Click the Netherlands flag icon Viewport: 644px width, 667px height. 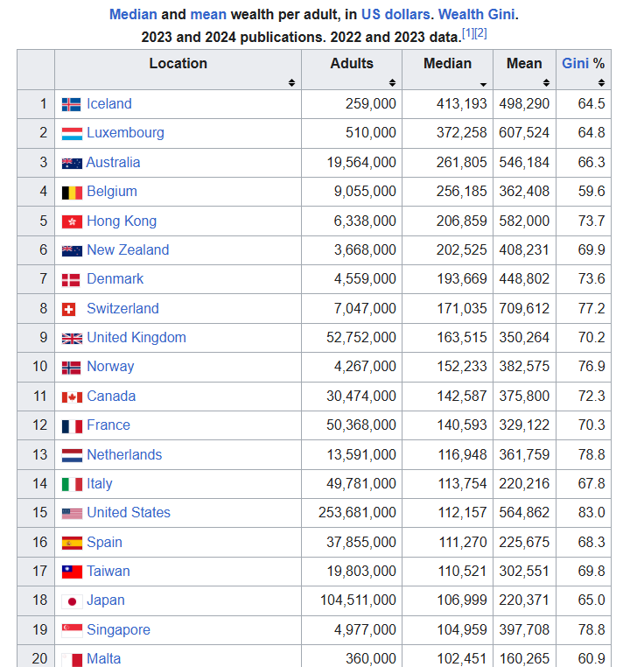click(72, 455)
